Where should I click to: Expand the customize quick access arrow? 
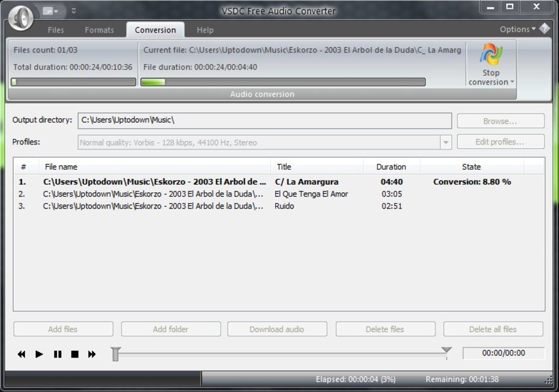[73, 11]
